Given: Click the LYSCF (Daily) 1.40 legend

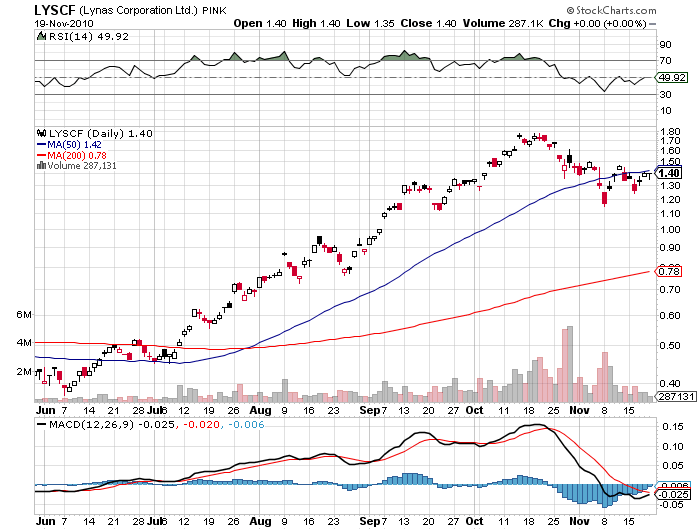Looking at the screenshot, I should pos(100,134).
